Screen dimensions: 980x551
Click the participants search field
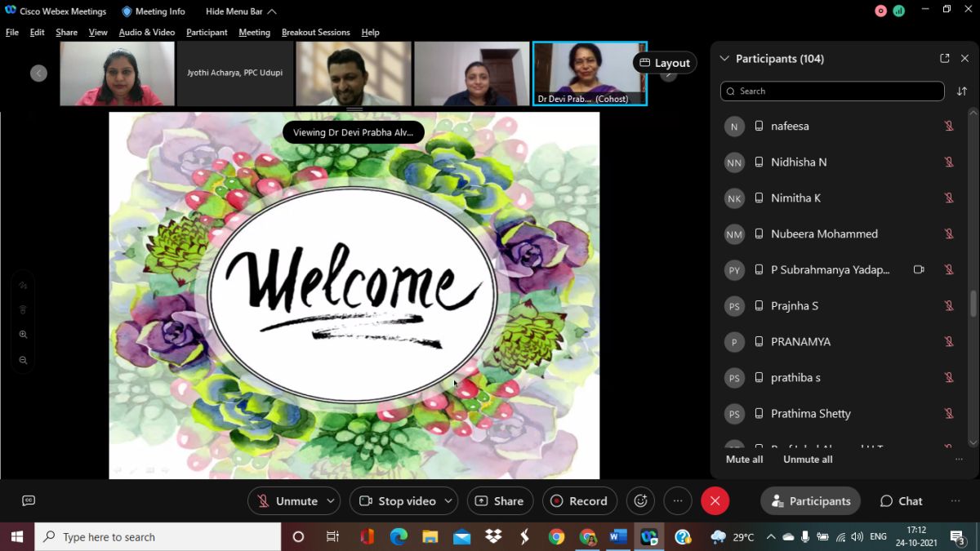(x=831, y=91)
